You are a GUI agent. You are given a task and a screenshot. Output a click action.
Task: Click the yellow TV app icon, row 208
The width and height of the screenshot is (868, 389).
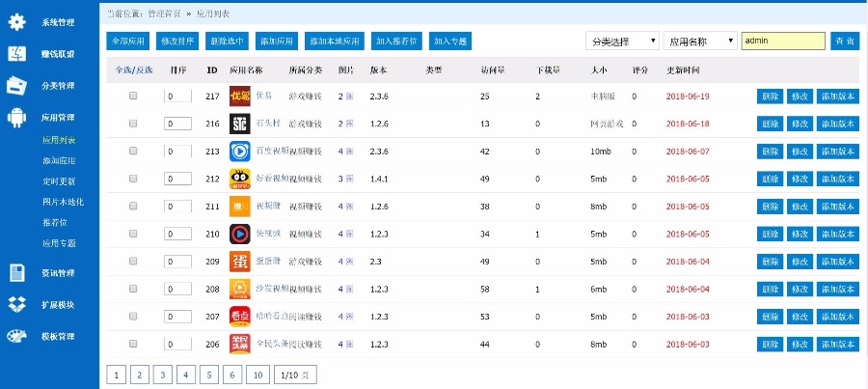point(240,289)
